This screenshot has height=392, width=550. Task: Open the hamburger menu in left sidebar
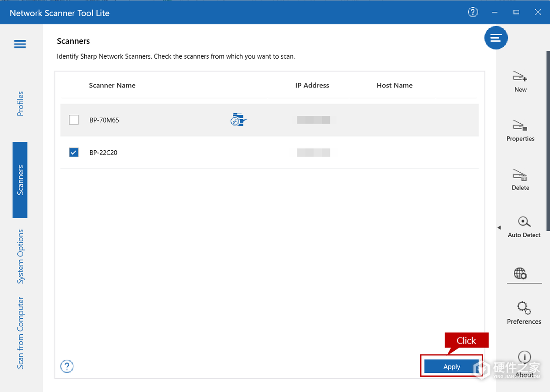coord(20,44)
